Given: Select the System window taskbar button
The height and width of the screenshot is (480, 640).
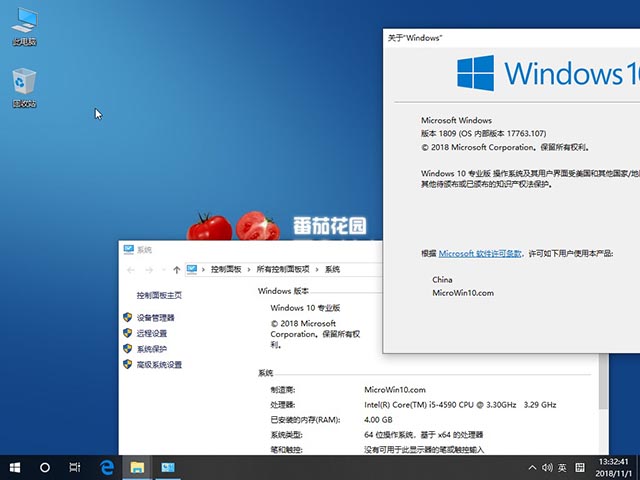Looking at the screenshot, I should tap(168, 468).
